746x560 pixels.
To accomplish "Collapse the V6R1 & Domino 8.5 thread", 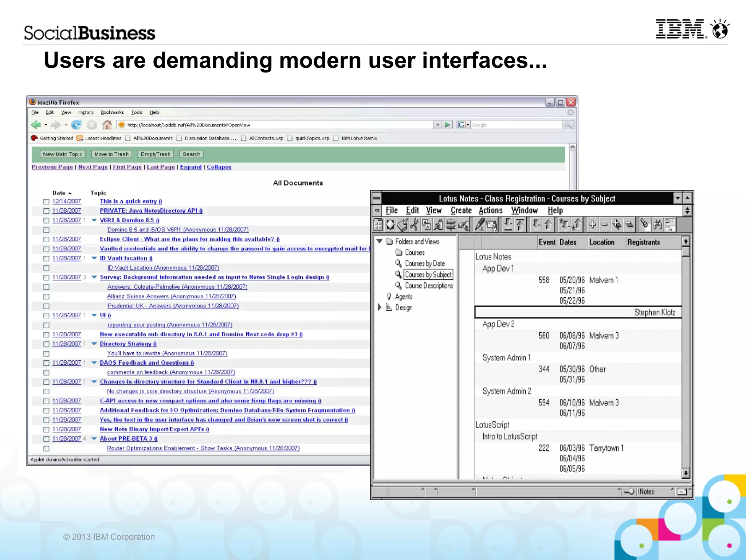I will pyautogui.click(x=94, y=220).
